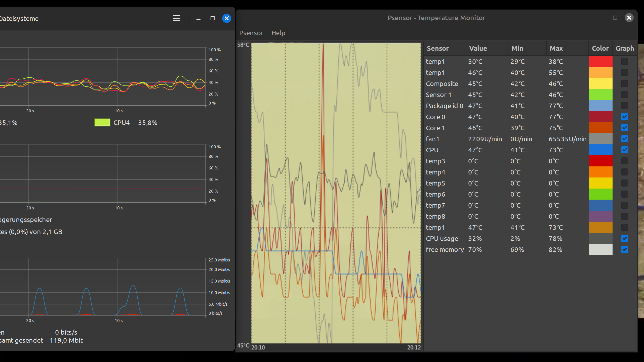Toggle graph checkbox for CPU usage
The height and width of the screenshot is (362, 644).
point(624,238)
